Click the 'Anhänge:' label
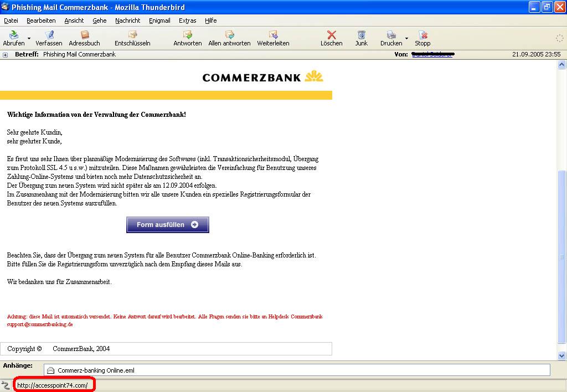Viewport: 567px width, 392px height. [x=18, y=365]
